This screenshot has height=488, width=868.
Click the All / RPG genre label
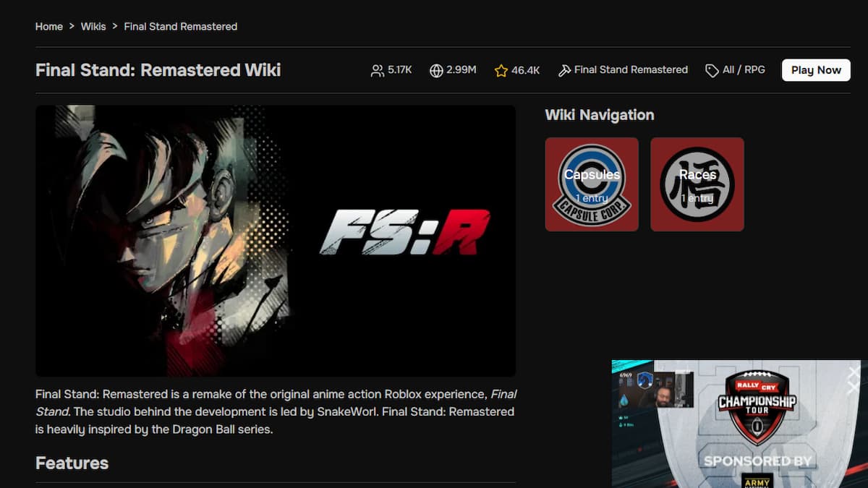coord(744,70)
